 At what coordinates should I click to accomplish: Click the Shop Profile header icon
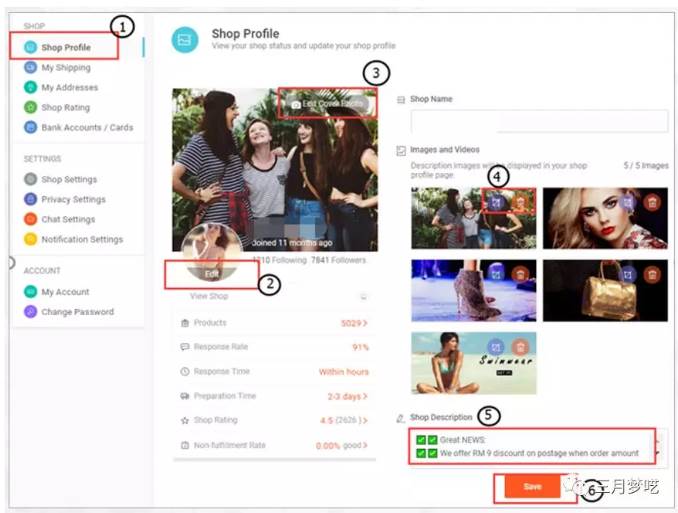[x=185, y=39]
